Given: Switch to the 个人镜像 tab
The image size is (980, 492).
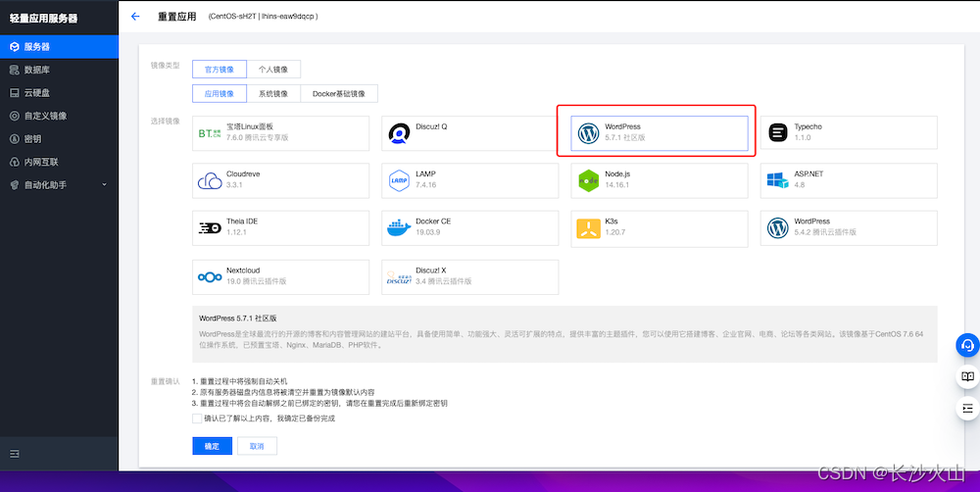Looking at the screenshot, I should pos(273,70).
